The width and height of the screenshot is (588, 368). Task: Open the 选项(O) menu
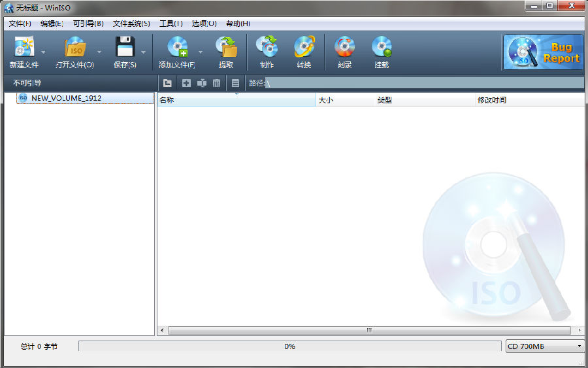point(204,24)
